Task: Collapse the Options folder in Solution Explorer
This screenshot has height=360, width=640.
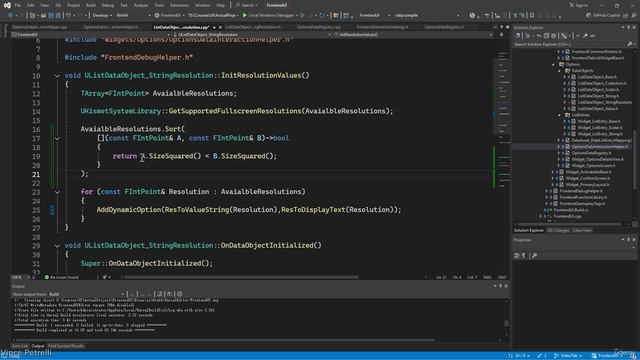Action: point(553,64)
